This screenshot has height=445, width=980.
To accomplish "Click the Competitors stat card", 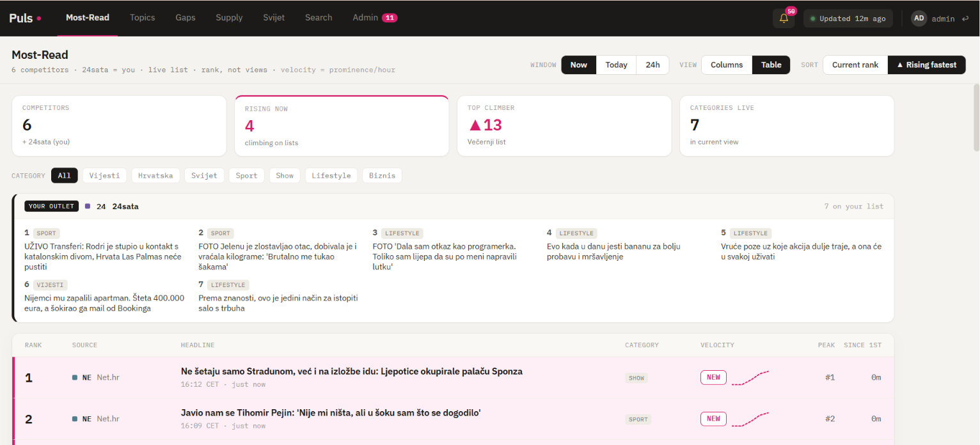I will (119, 126).
